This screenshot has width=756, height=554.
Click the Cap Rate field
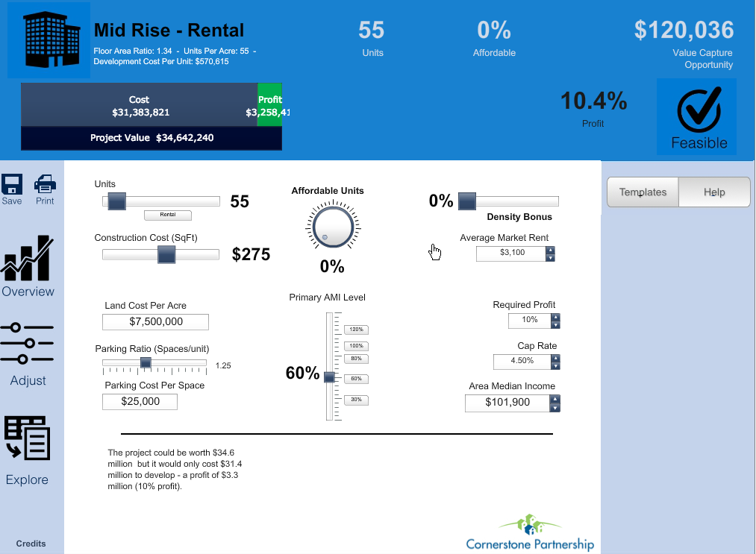522,362
